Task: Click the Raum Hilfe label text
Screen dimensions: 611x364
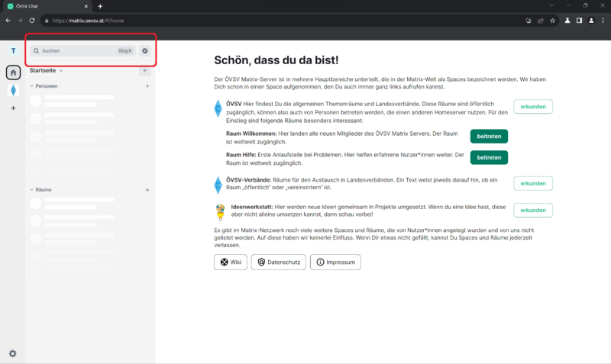Action: pos(241,155)
